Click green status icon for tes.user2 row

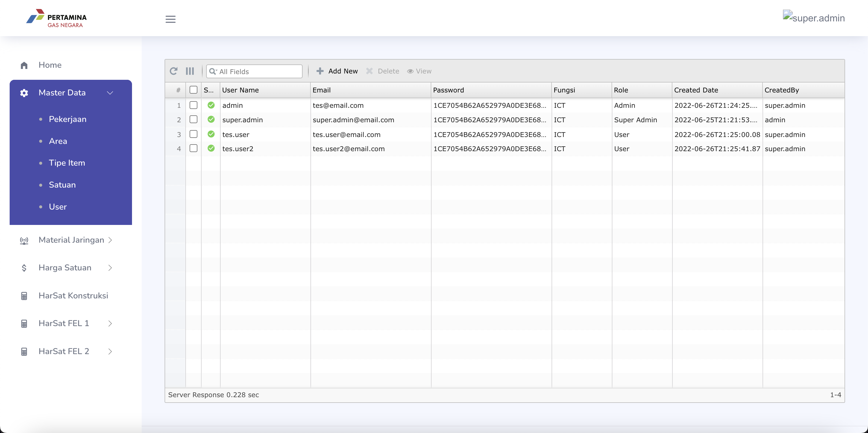click(211, 148)
